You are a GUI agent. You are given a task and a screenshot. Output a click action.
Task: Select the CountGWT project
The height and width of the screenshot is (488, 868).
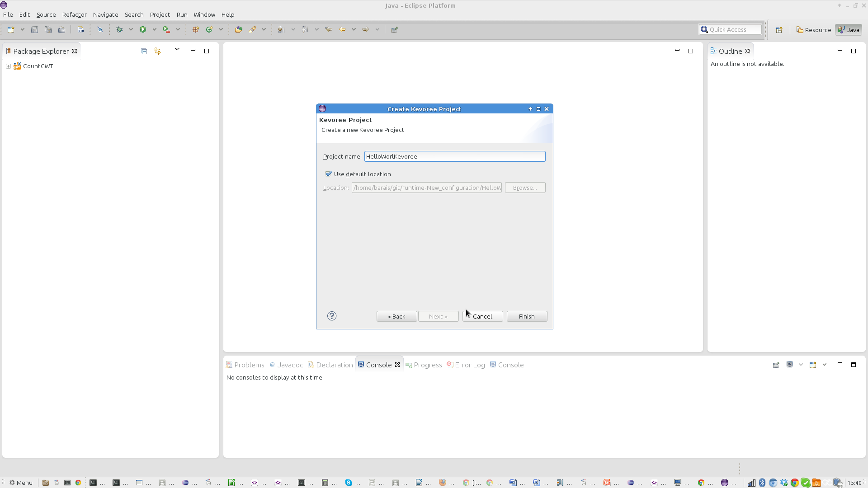coord(38,66)
